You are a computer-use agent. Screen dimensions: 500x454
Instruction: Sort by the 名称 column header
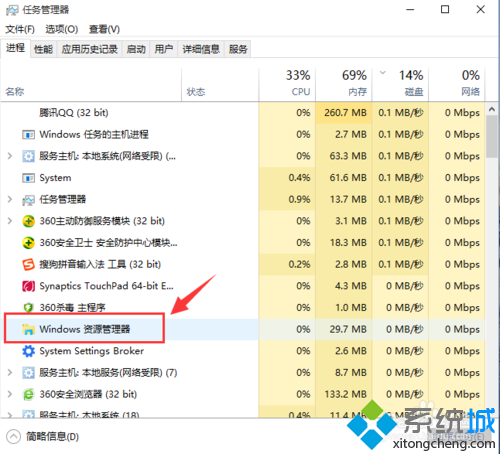click(x=91, y=85)
